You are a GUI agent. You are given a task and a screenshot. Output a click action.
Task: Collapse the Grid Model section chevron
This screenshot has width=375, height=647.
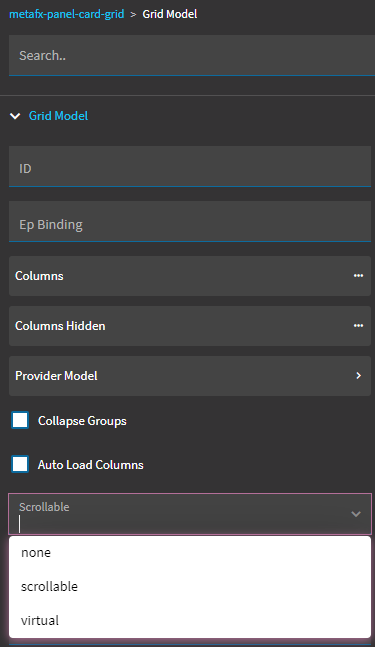pyautogui.click(x=15, y=116)
